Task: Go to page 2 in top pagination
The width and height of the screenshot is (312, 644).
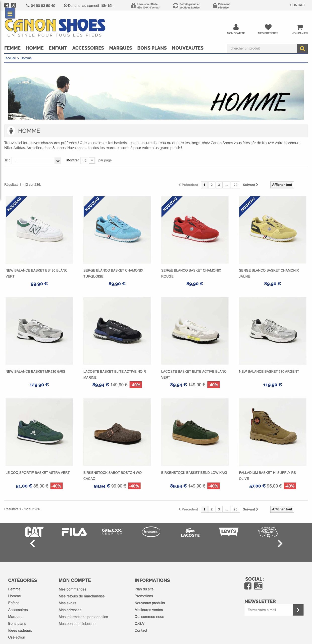Action: pos(212,185)
